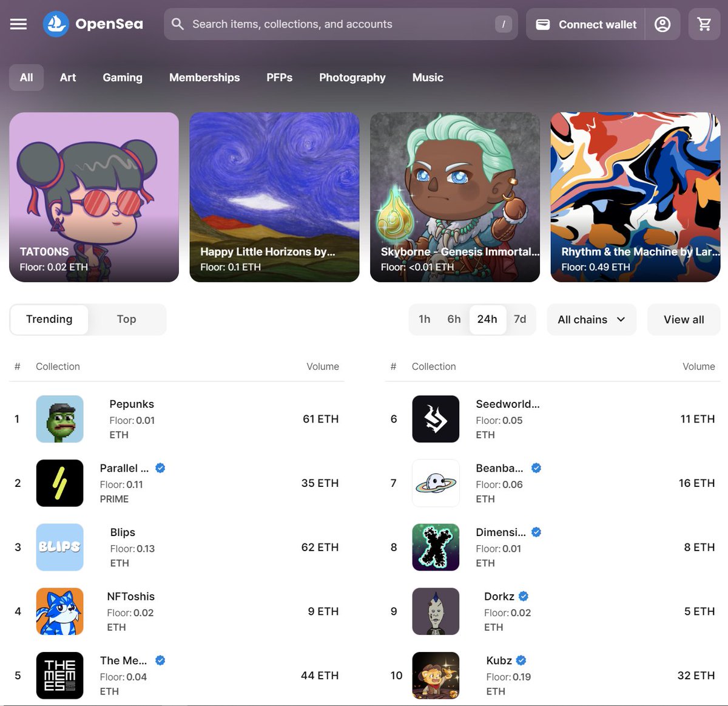Click verified badge next to Kubz
This screenshot has height=706, width=728.
click(x=521, y=660)
